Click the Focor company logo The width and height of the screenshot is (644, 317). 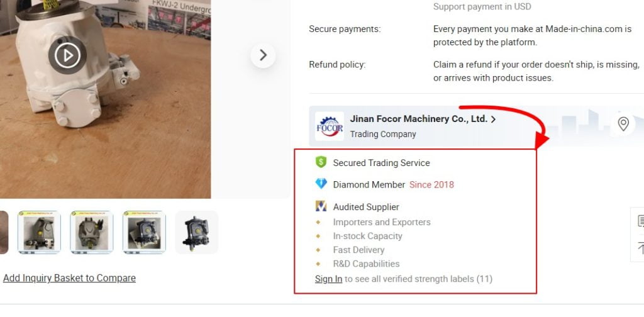[x=330, y=126]
